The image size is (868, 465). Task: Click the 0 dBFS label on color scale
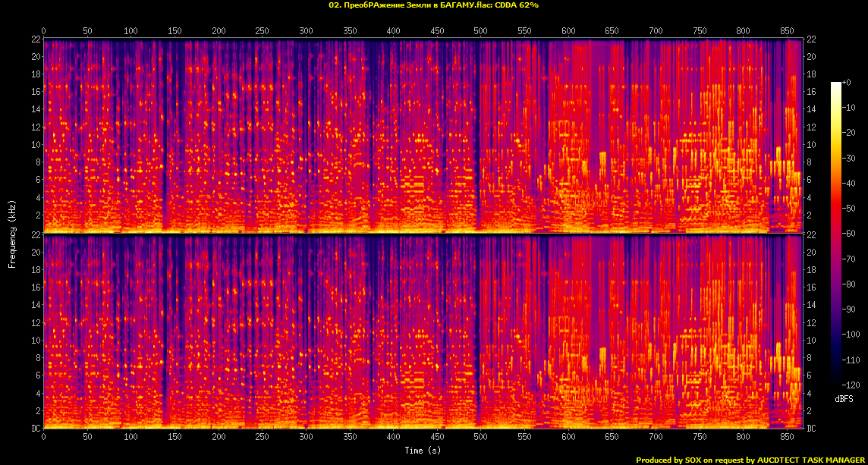click(847, 82)
